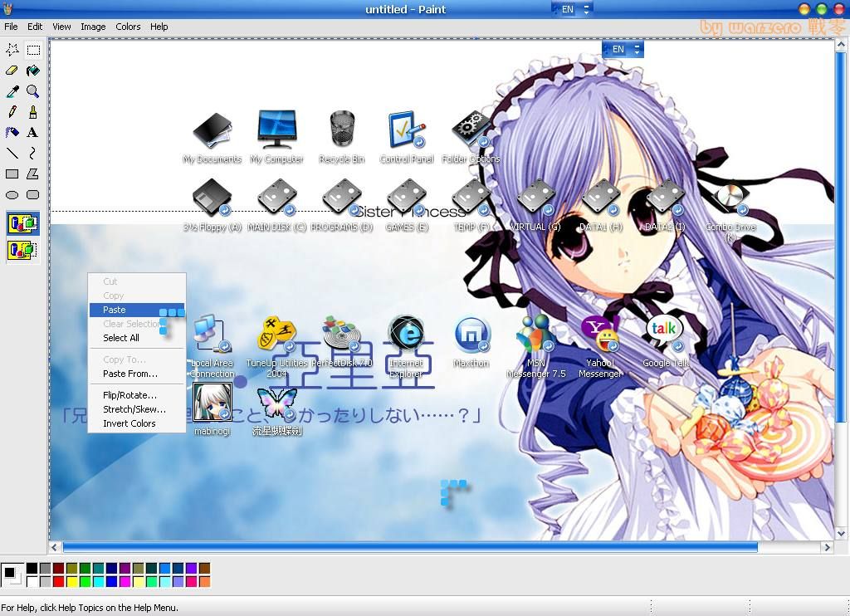Pick the bright red color swatch

coord(59,582)
